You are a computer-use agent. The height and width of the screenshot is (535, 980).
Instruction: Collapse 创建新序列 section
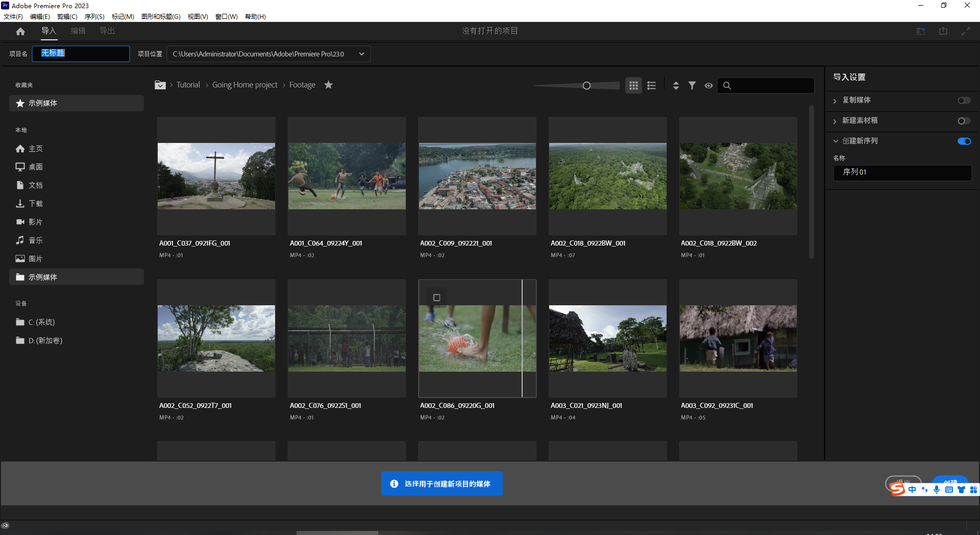836,141
